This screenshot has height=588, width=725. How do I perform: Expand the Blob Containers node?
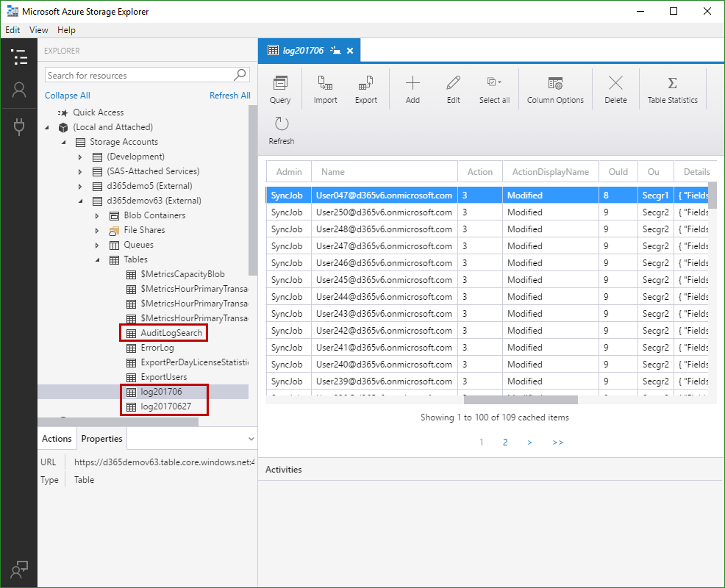pyautogui.click(x=97, y=215)
